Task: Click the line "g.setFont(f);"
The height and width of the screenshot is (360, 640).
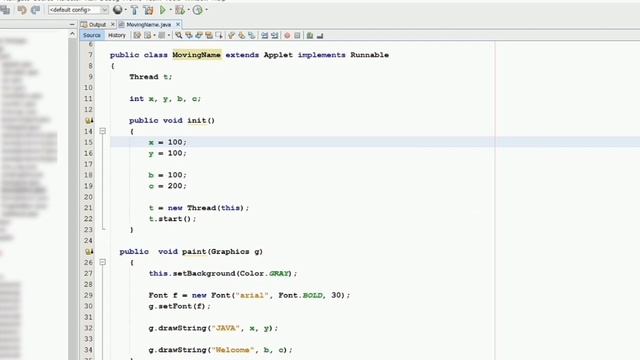Action: pos(180,306)
